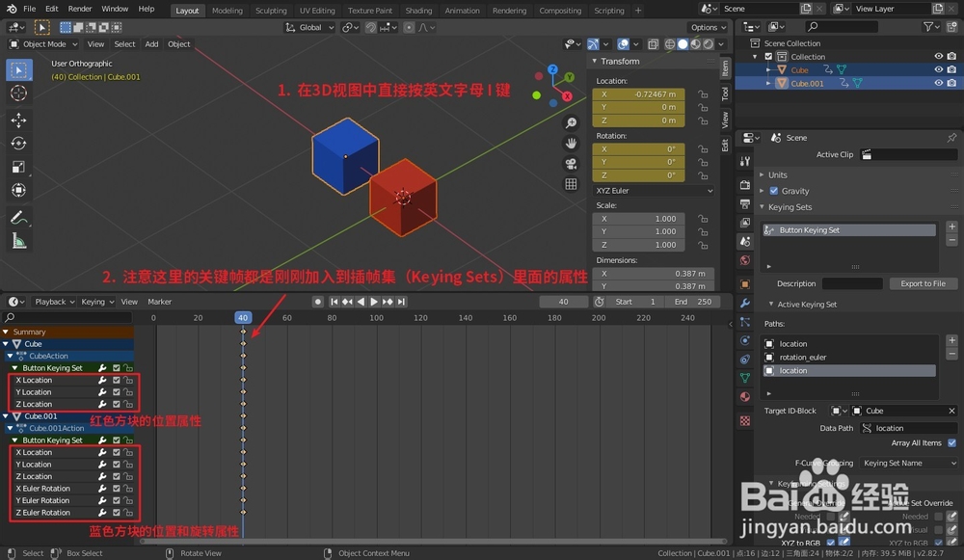The image size is (964, 560).
Task: Click the End frame 250 field
Action: click(x=693, y=302)
